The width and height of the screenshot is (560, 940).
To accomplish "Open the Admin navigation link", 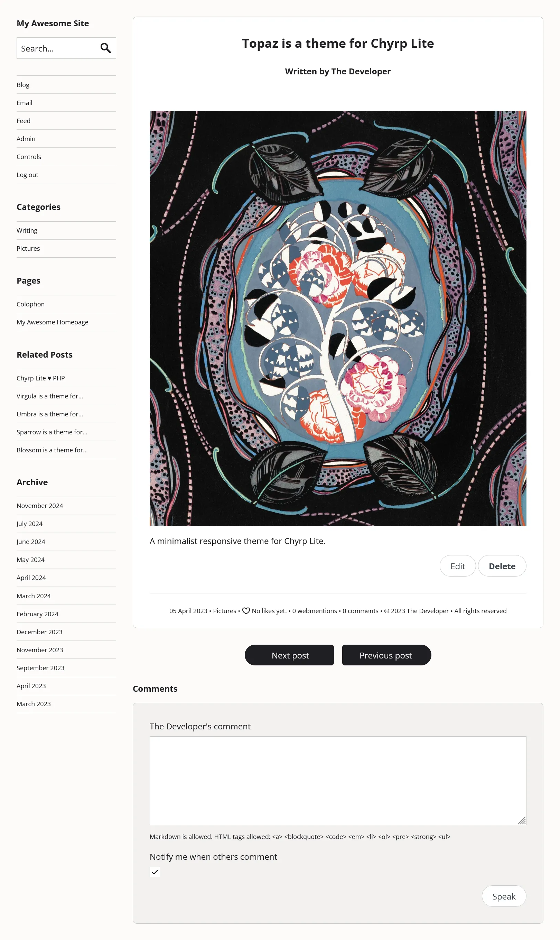I will click(26, 139).
